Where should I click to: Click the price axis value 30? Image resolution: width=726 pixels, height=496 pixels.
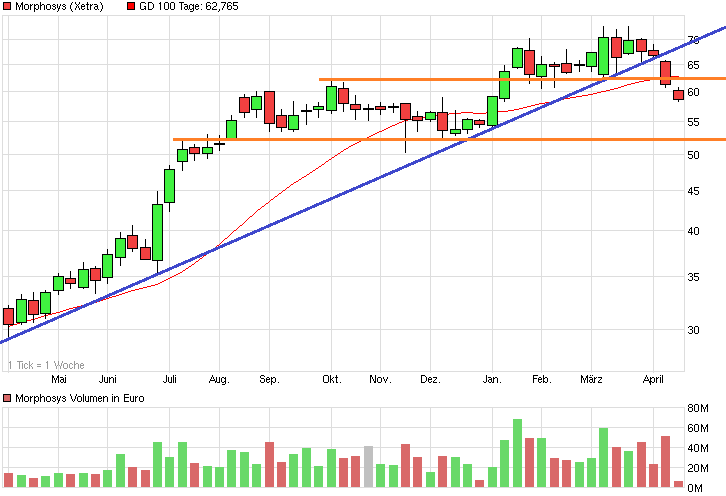(x=693, y=330)
